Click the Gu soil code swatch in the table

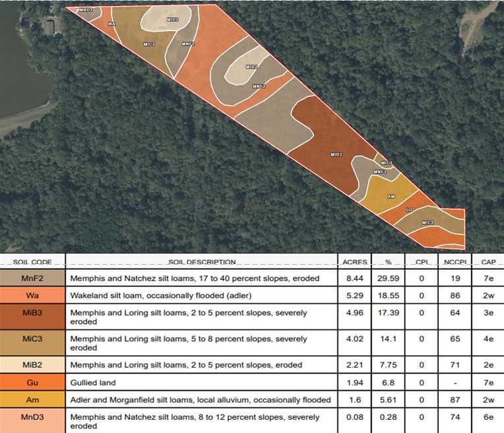(x=32, y=382)
